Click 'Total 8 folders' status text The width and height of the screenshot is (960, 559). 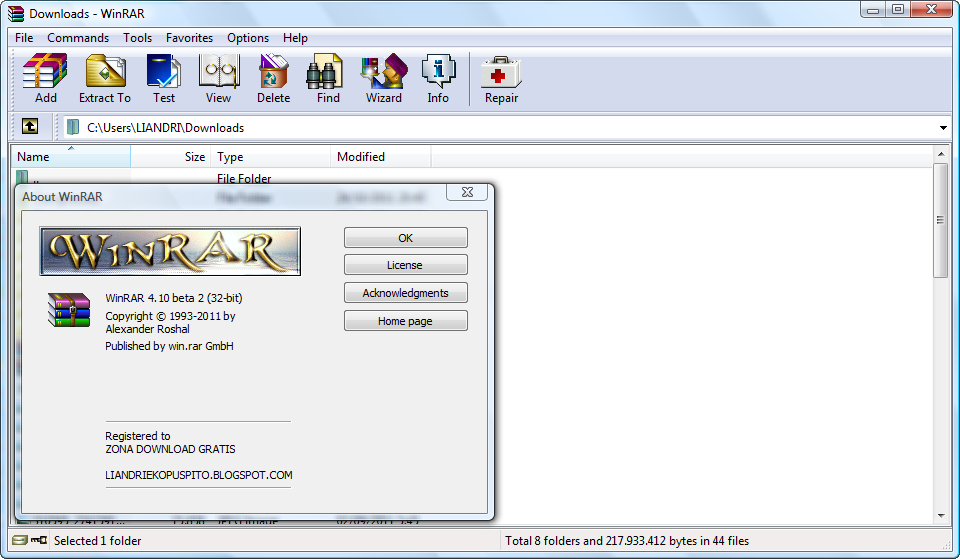click(627, 541)
